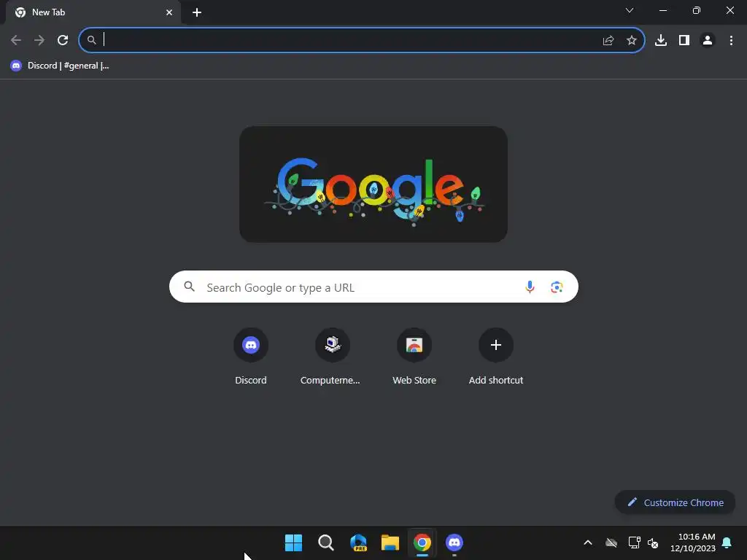The image size is (747, 560).
Task: Go back to the previous page
Action: pyautogui.click(x=16, y=40)
